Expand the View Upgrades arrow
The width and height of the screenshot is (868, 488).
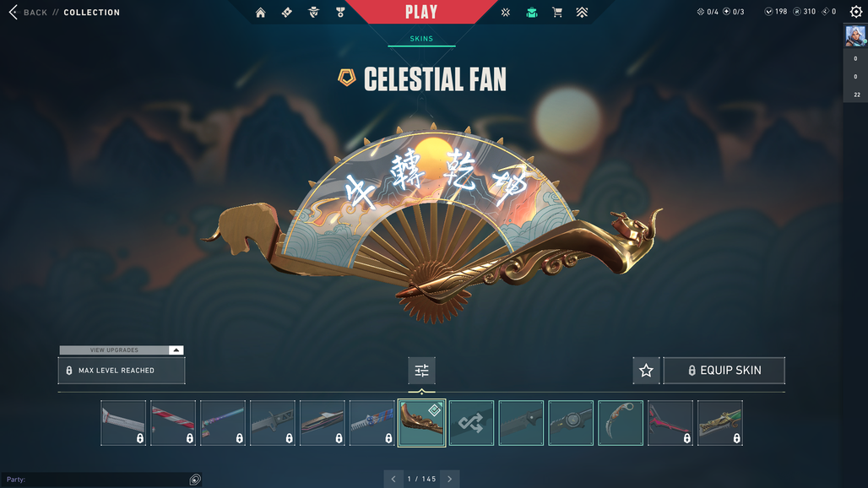tap(176, 350)
